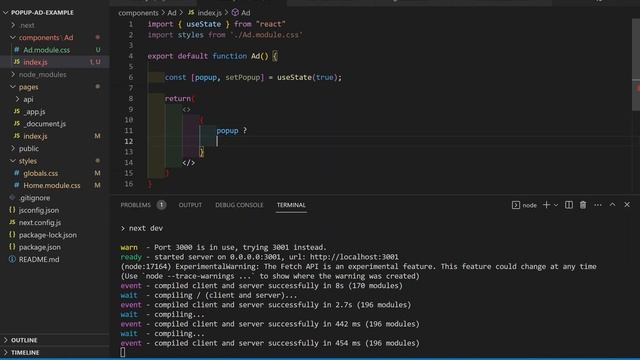Collapse the components\Ad folder
Image resolution: width=640 pixels, height=360 pixels.
(13, 38)
